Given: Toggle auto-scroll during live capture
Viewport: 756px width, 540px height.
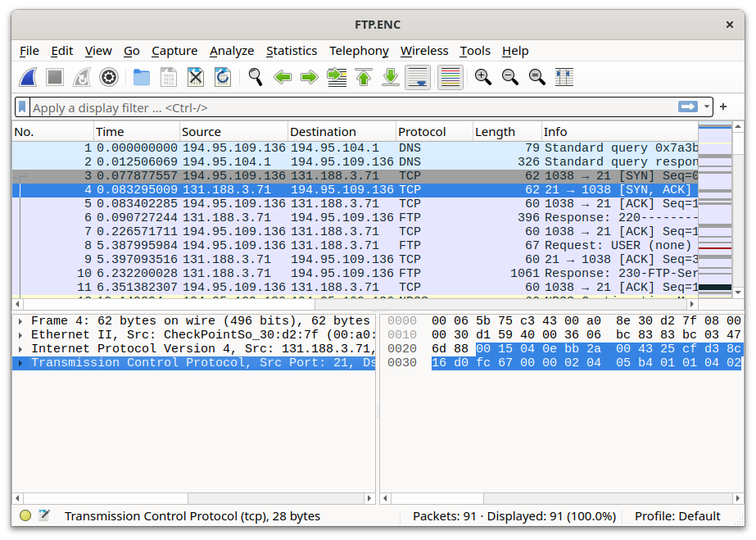Looking at the screenshot, I should pos(418,77).
